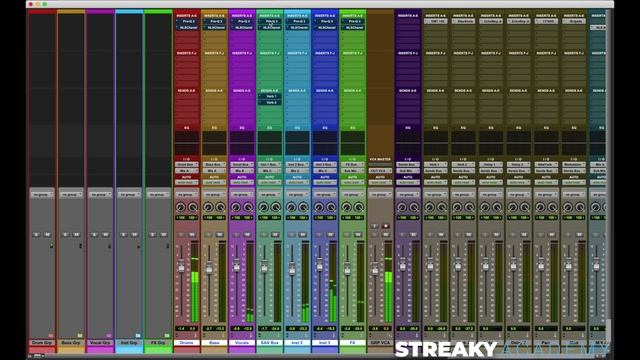Mute the Drum Grp track

(x=48, y=235)
